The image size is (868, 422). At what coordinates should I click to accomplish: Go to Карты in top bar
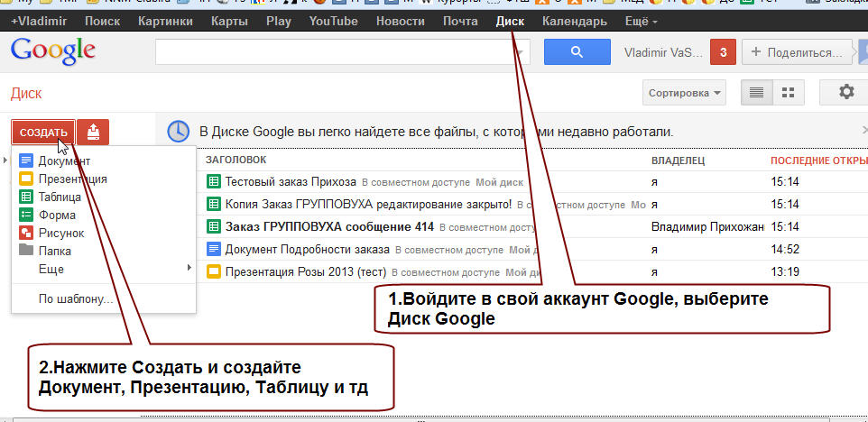[229, 22]
